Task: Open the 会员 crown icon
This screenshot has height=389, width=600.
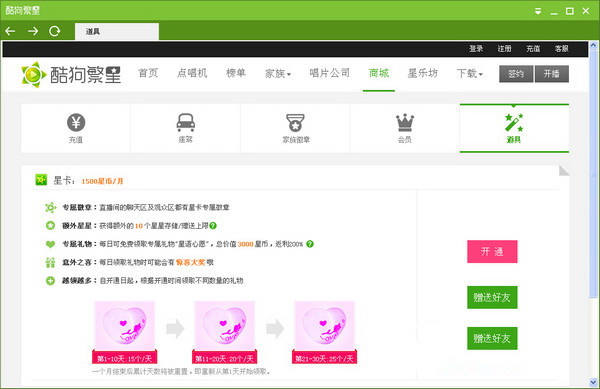Action: 405,122
